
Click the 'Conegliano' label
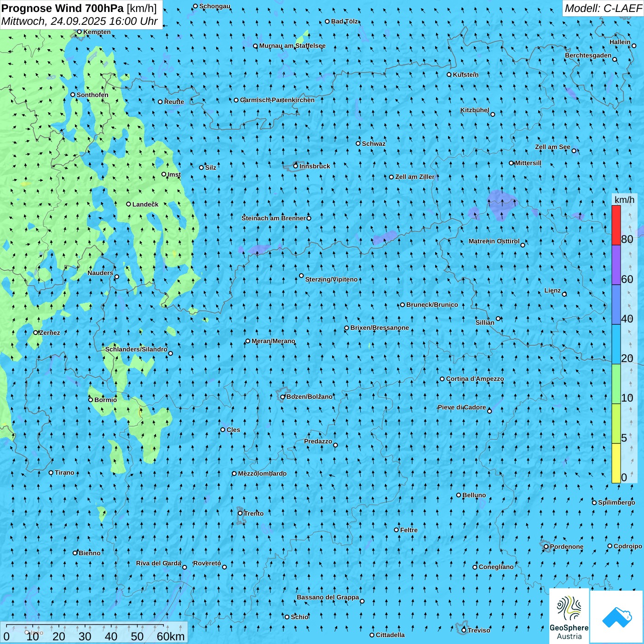pyautogui.click(x=496, y=567)
